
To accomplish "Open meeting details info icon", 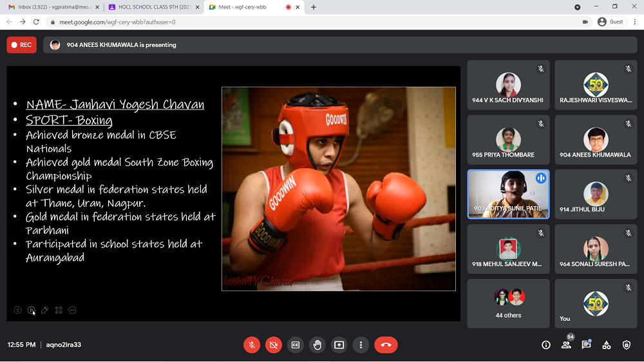I will coord(546,345).
